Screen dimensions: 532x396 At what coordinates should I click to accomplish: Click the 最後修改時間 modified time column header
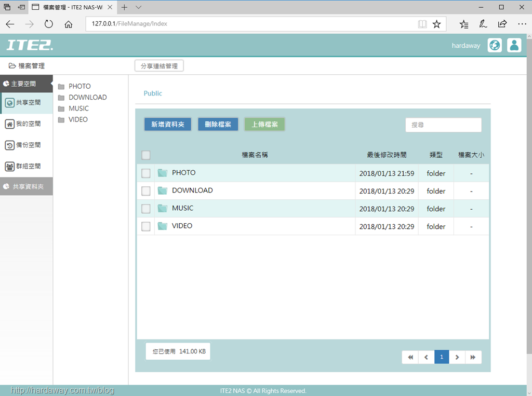pyautogui.click(x=387, y=155)
